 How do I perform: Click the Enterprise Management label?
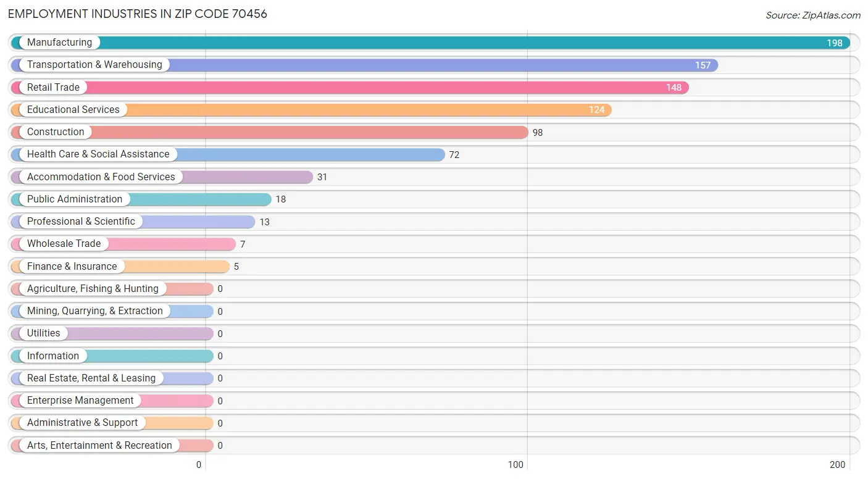[x=80, y=401]
